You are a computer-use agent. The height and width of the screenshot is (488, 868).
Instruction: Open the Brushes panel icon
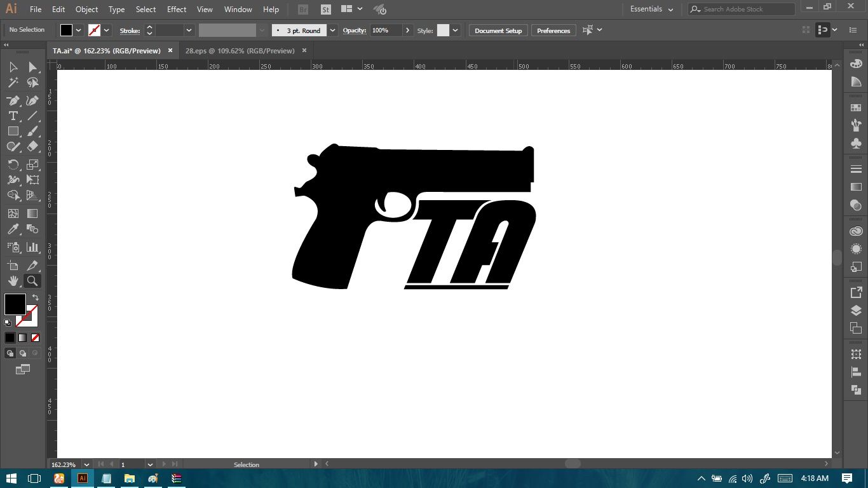click(856, 126)
